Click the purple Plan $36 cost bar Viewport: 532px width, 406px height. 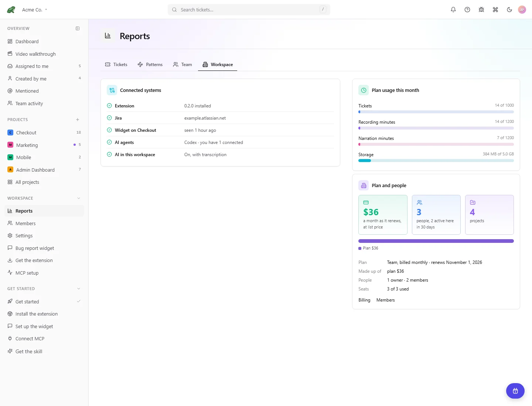[x=436, y=241]
